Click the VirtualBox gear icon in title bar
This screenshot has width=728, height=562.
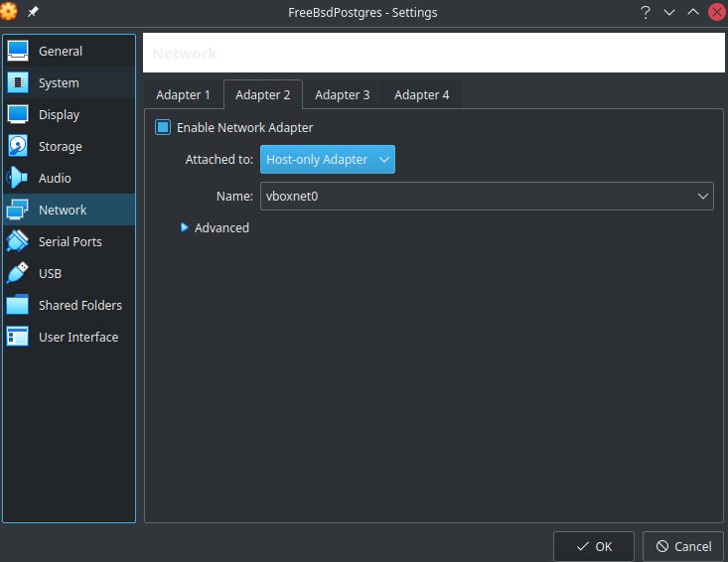[8, 12]
